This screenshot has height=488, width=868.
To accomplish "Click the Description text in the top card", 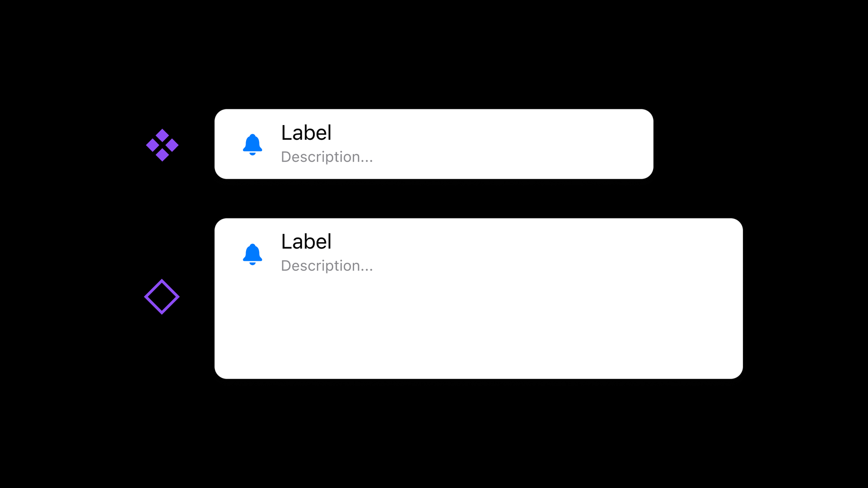I will (x=327, y=156).
